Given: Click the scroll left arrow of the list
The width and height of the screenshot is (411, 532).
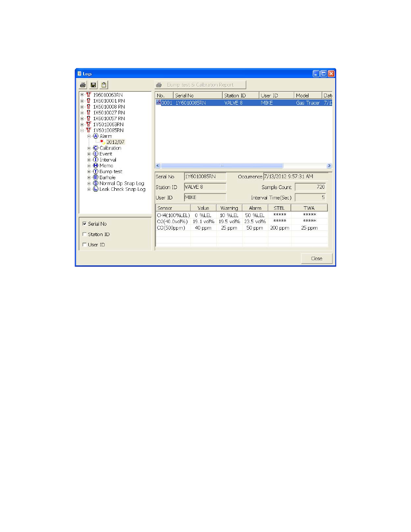Looking at the screenshot, I should click(x=158, y=166).
